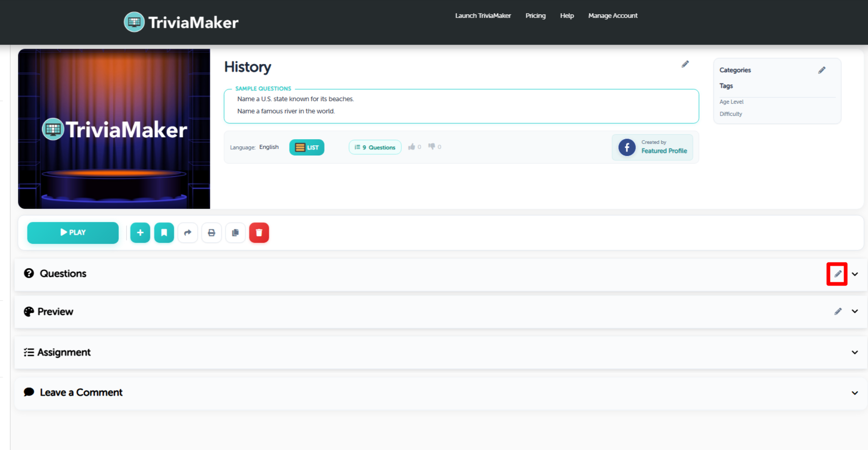Expand the Preview section chevron

(x=855, y=311)
